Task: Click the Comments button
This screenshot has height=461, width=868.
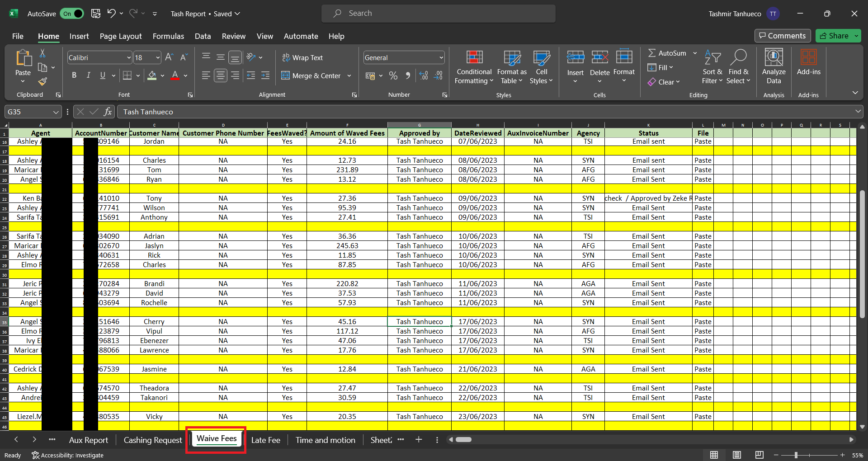Action: (783, 36)
